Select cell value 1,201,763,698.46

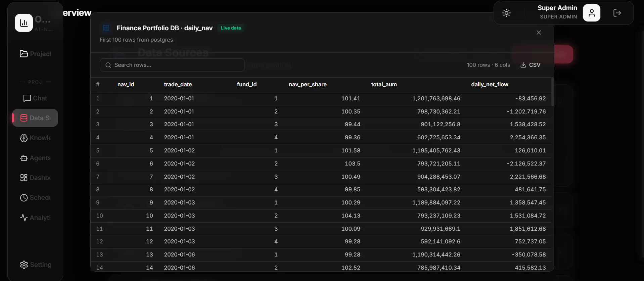tap(436, 99)
